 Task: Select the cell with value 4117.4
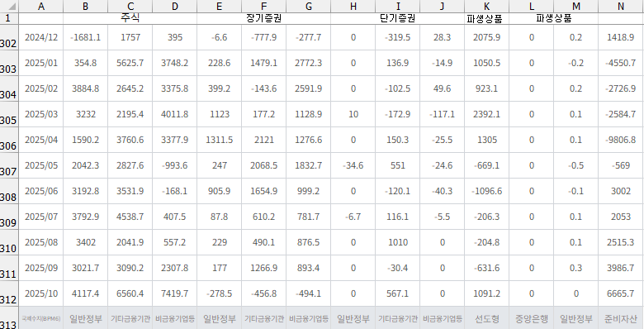pyautogui.click(x=85, y=293)
